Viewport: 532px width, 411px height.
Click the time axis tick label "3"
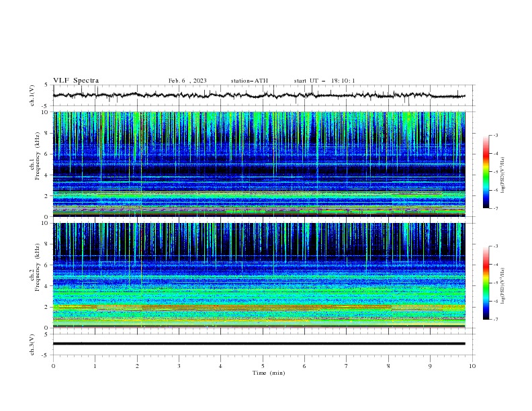click(x=179, y=366)
